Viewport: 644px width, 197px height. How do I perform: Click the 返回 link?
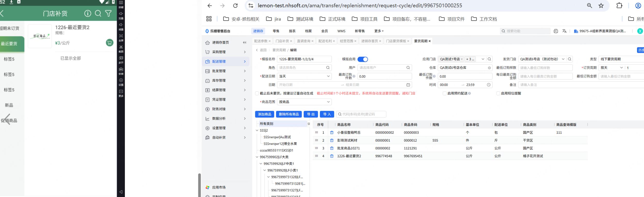(x=261, y=50)
